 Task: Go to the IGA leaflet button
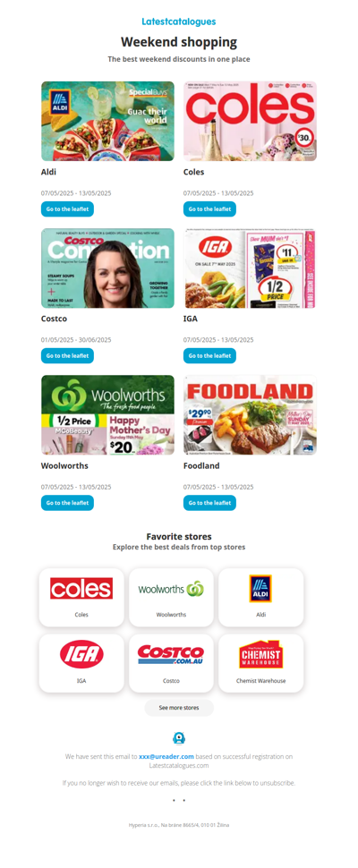(209, 356)
